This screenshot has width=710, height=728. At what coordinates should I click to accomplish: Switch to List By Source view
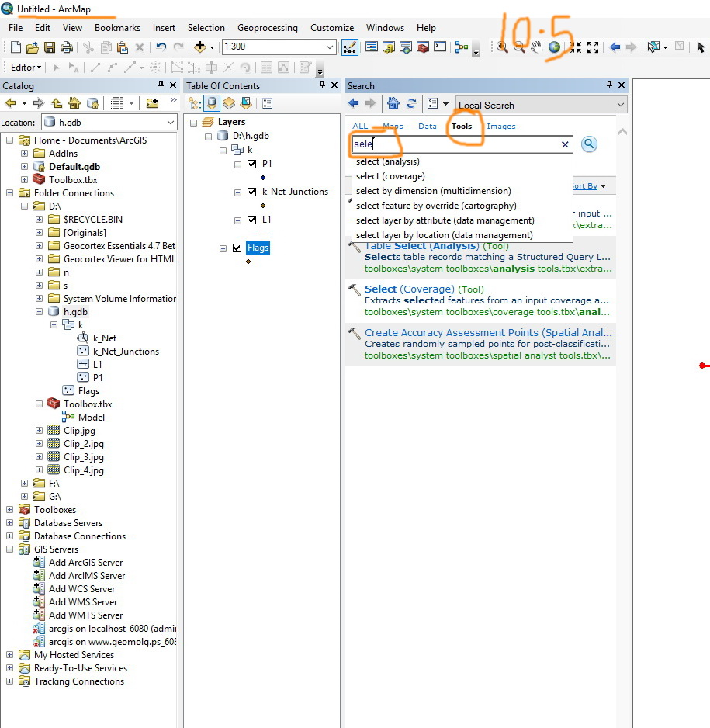212,103
